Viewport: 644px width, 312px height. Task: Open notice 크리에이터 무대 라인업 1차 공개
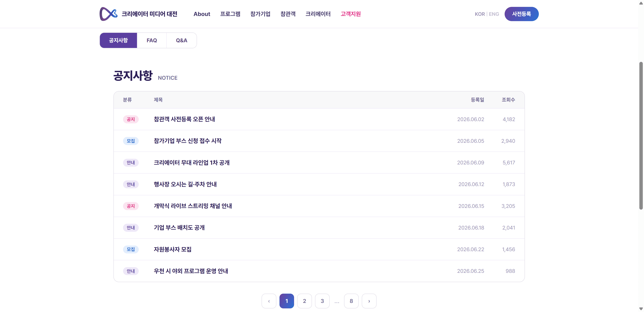click(319, 163)
